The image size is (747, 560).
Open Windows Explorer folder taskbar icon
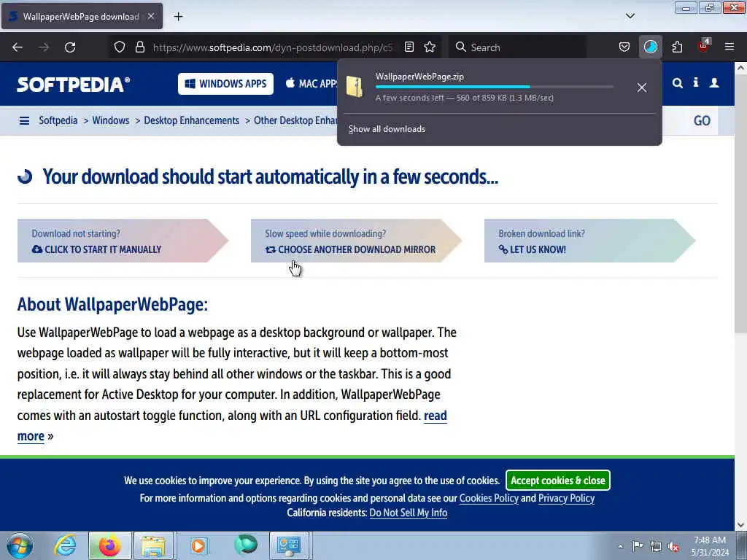coord(153,545)
